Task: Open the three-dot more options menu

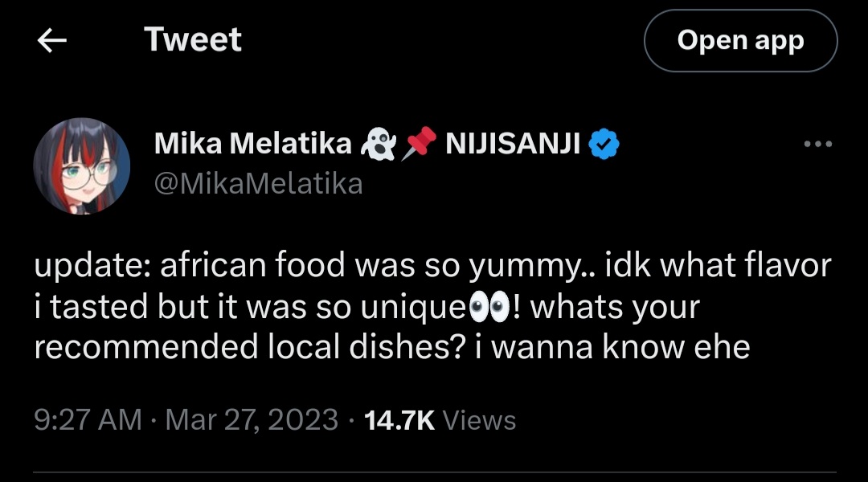Action: [818, 145]
